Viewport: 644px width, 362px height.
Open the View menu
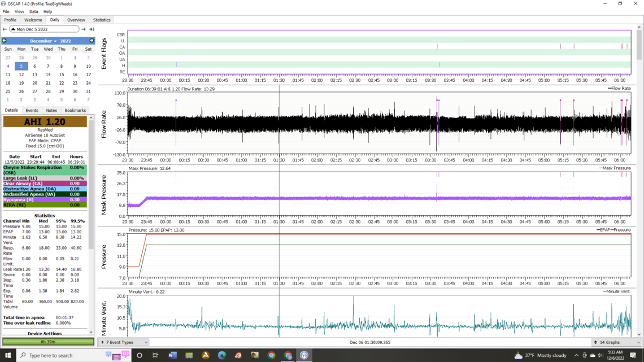19,11
